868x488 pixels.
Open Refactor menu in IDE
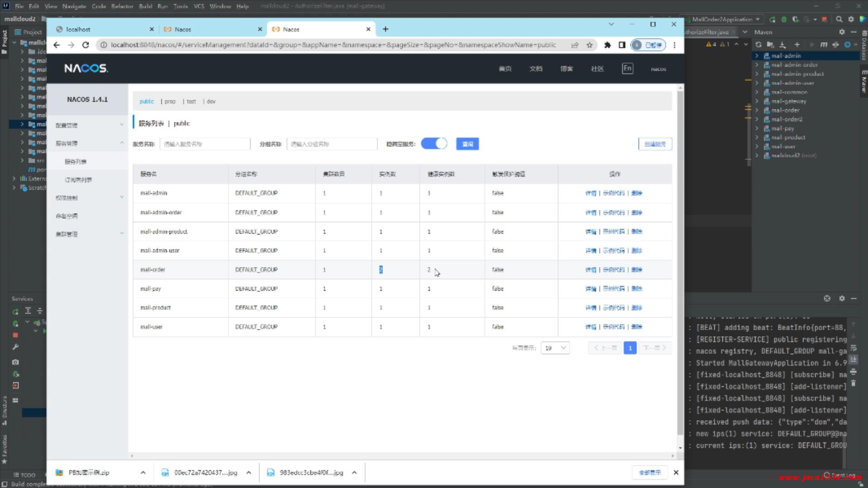pos(122,6)
